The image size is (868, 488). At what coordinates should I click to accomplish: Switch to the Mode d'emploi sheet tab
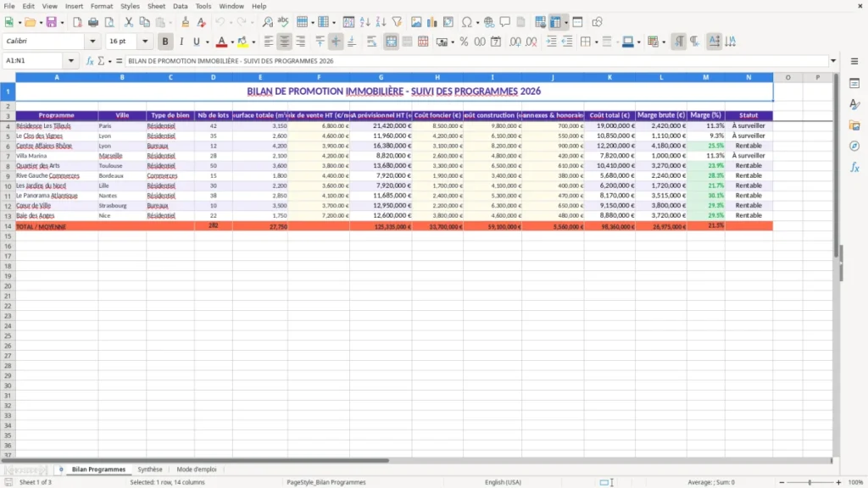click(x=197, y=469)
